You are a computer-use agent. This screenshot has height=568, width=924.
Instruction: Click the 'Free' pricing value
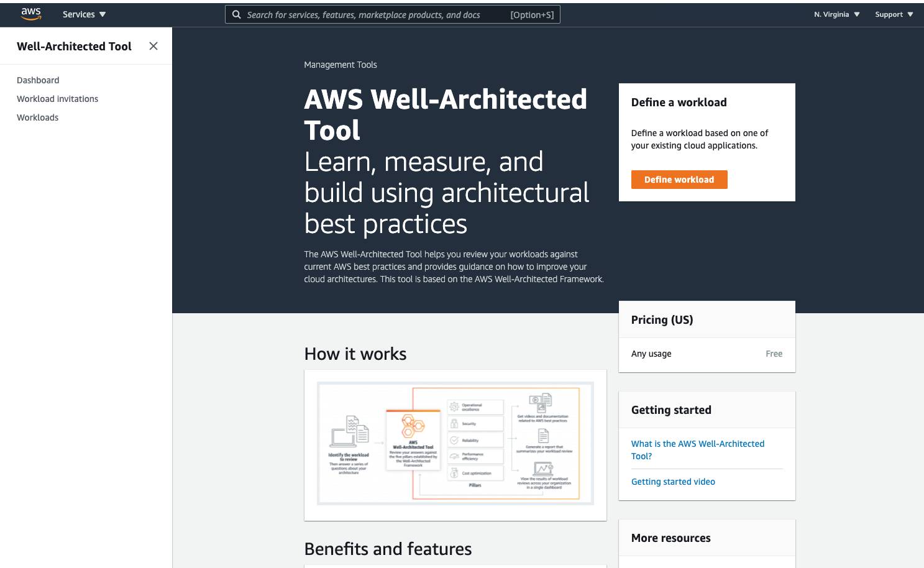774,354
